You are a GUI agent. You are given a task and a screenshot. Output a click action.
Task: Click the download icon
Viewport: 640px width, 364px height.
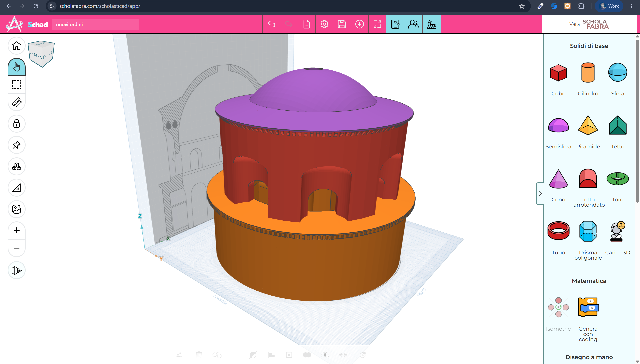tap(360, 24)
